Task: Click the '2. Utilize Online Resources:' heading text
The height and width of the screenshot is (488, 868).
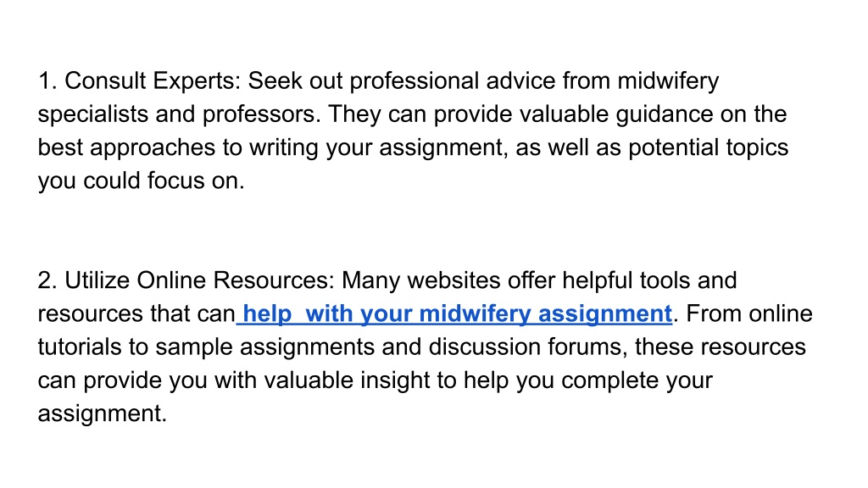Action: (x=186, y=280)
